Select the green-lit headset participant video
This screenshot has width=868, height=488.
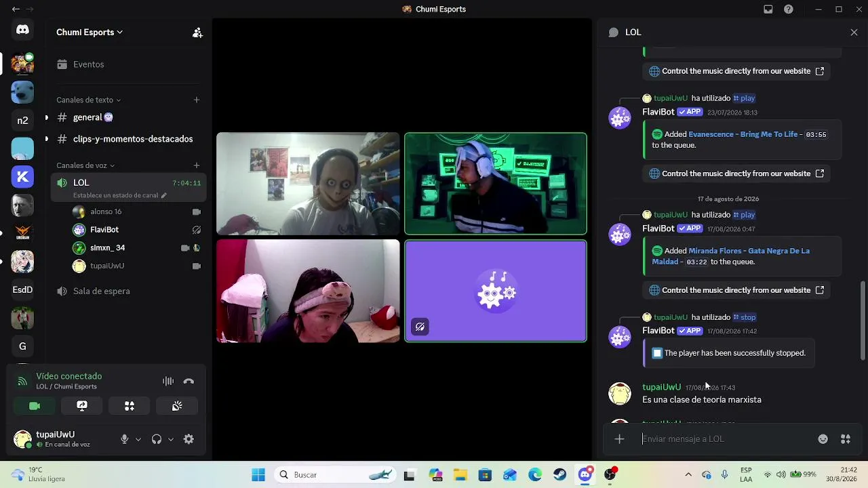pos(496,184)
